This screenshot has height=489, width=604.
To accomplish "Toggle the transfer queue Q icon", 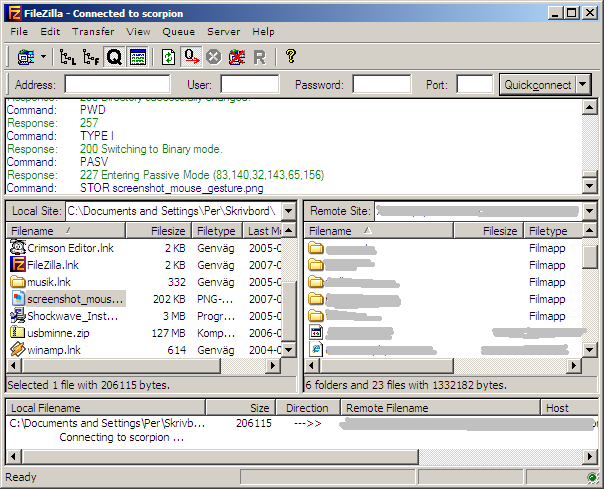I will (114, 57).
